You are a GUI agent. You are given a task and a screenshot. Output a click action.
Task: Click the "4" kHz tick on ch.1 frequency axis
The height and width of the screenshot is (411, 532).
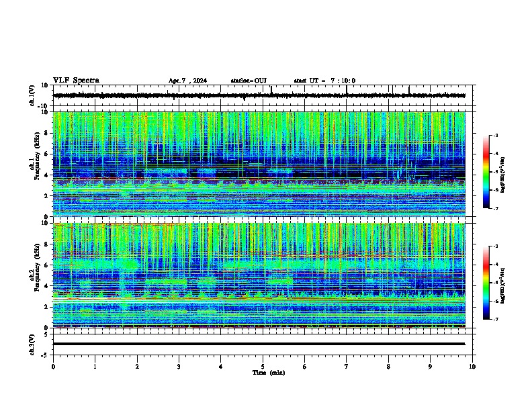46,175
